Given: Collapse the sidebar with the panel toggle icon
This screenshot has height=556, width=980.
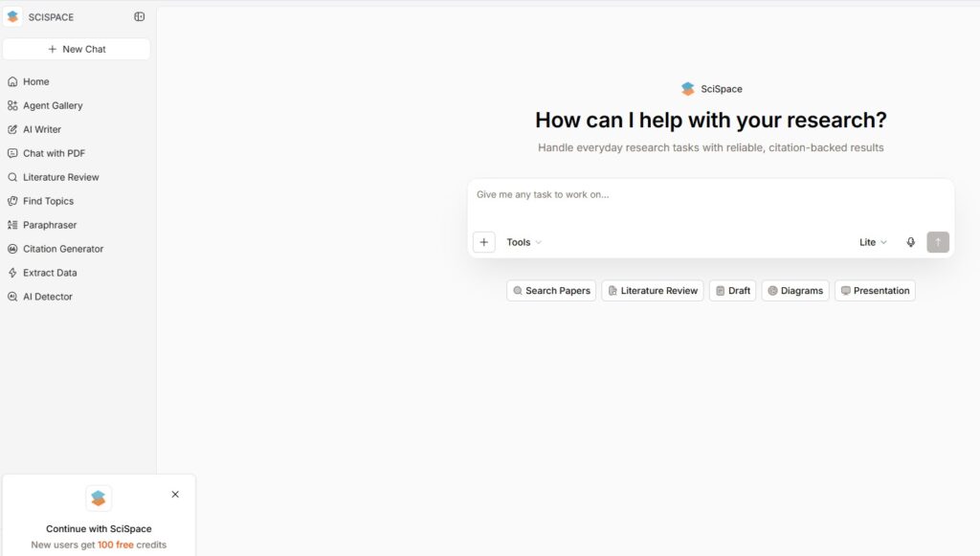Looking at the screenshot, I should click(140, 17).
